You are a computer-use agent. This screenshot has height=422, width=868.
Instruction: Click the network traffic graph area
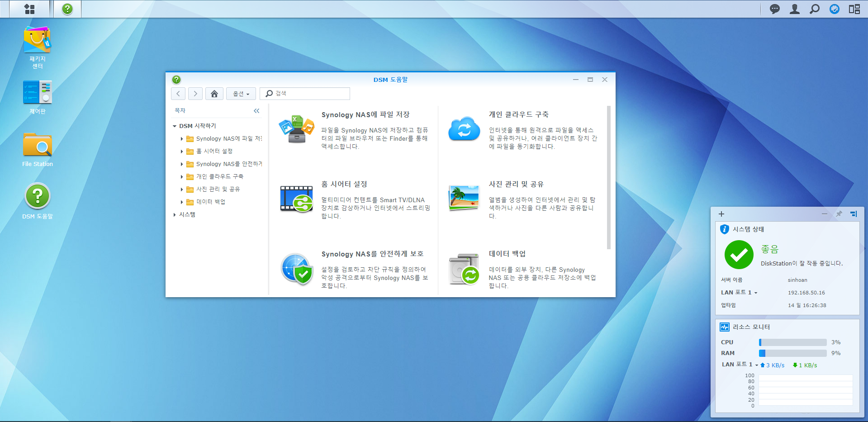coord(806,390)
